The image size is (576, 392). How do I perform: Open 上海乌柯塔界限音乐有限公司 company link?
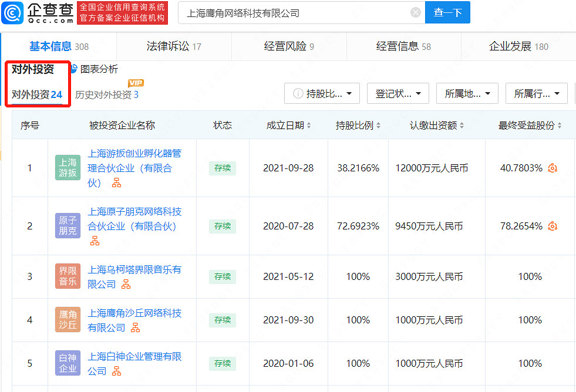coord(134,269)
